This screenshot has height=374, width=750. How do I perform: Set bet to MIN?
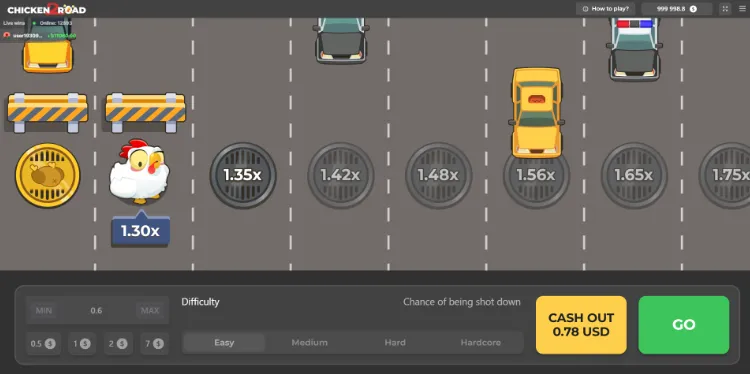(44, 310)
